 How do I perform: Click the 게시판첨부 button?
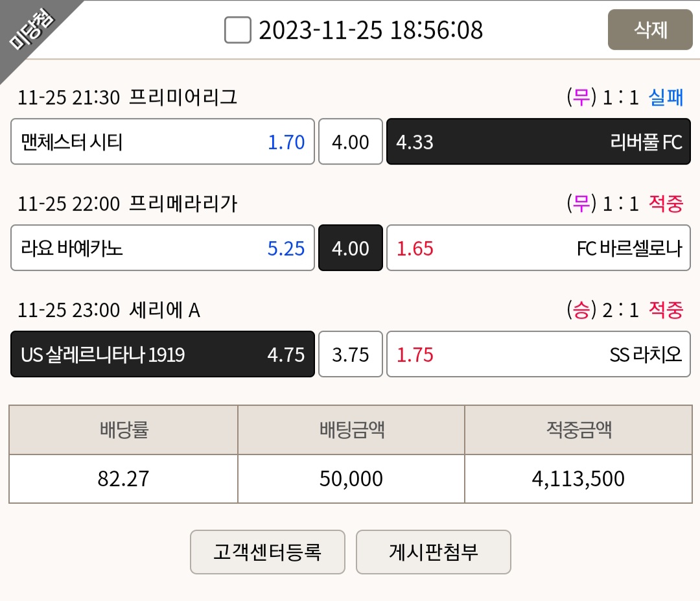coord(434,552)
